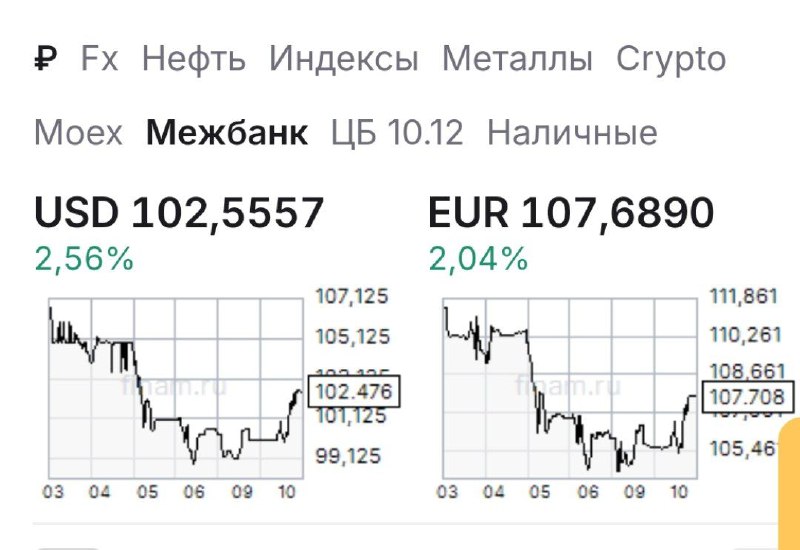Switch to ЦБ 10.12 rates
The height and width of the screenshot is (550, 800).
397,134
